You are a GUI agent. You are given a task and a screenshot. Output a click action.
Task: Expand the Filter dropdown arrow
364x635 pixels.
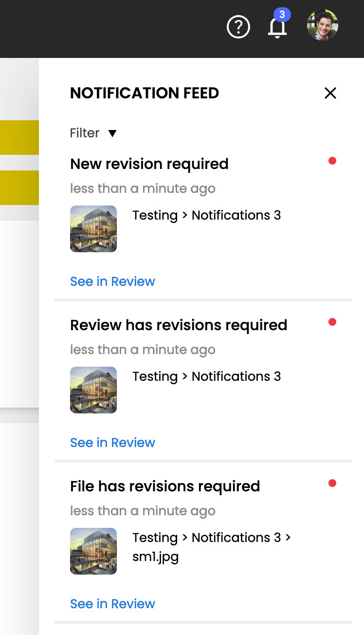pyautogui.click(x=112, y=133)
